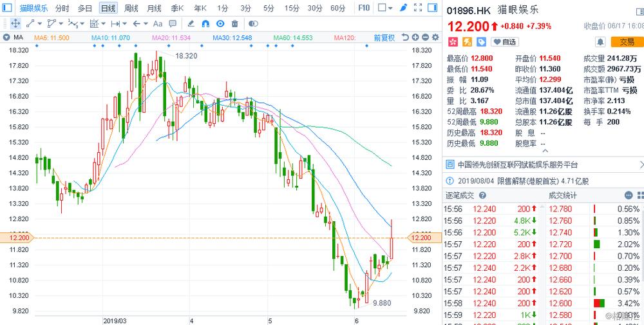Toggle the left sidebar panel icon
The image size is (644, 325).
7,7
